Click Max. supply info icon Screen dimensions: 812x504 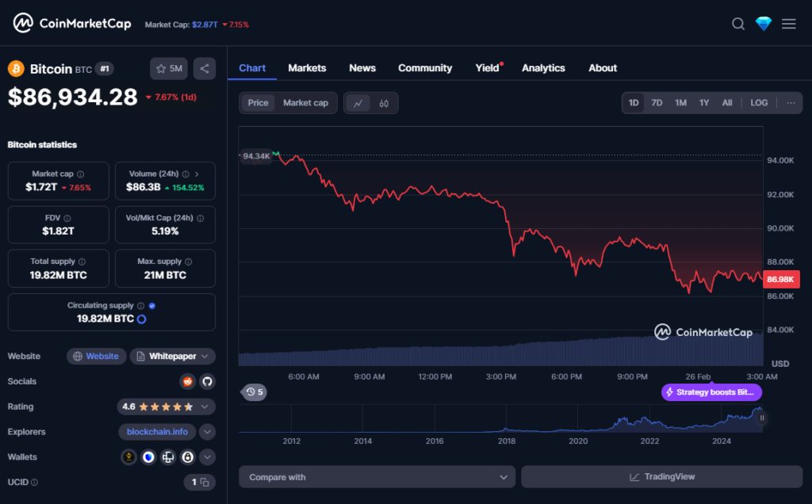click(189, 262)
